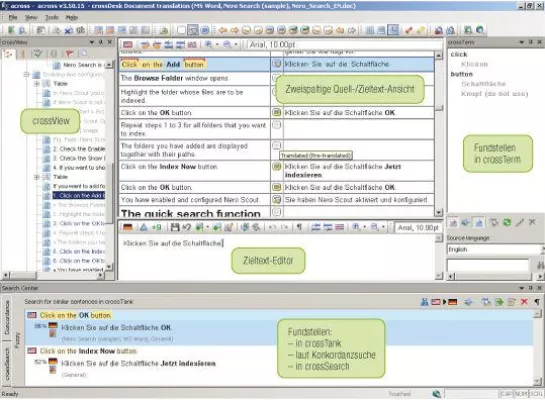The width and height of the screenshot is (545, 400).
Task: Pin the crossView panel
Action: (x=101, y=42)
